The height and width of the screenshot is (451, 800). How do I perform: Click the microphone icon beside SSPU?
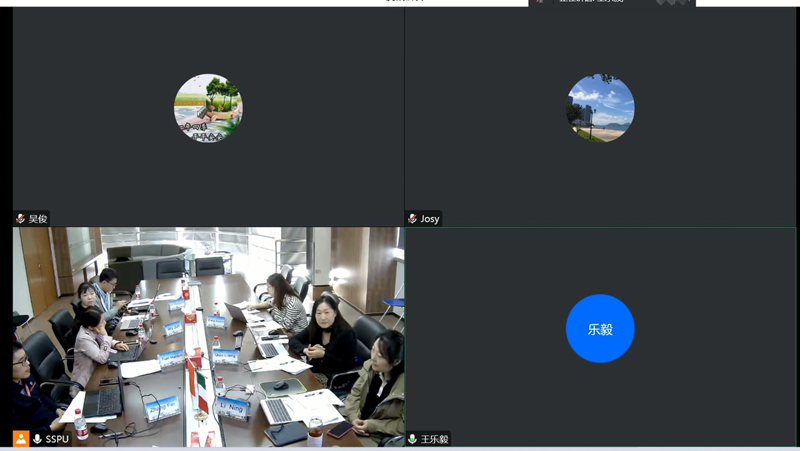[37, 439]
